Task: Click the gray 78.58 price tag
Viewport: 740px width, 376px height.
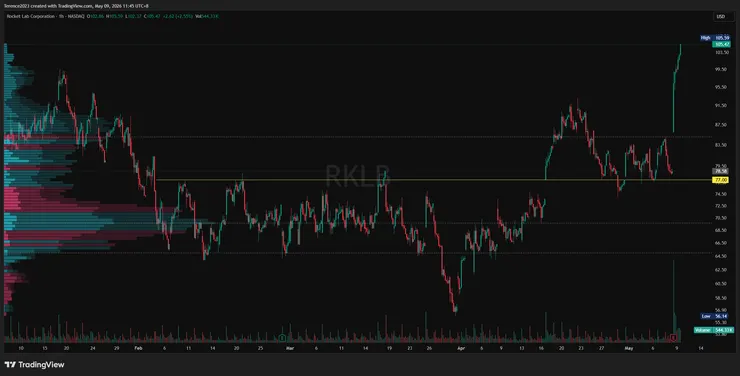Action: click(720, 171)
